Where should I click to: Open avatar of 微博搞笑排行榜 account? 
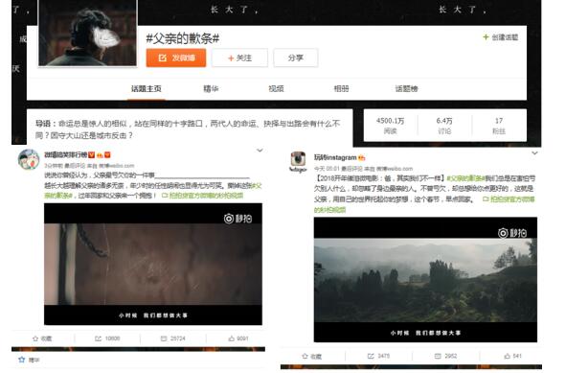click(29, 159)
